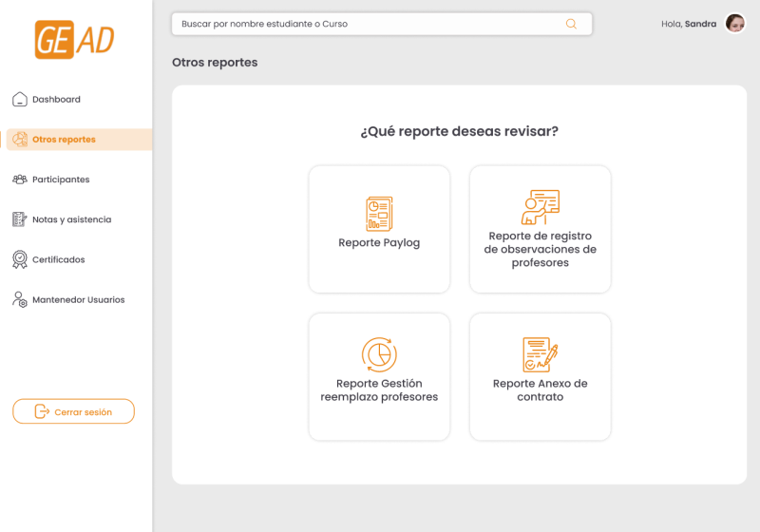Click the Otros reportes chart icon

[x=20, y=139]
